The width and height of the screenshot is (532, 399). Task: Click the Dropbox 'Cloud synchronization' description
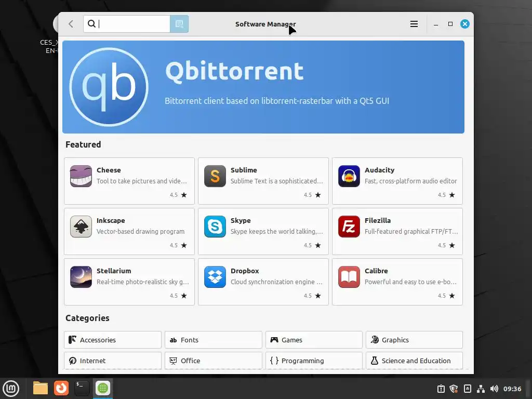(276, 282)
